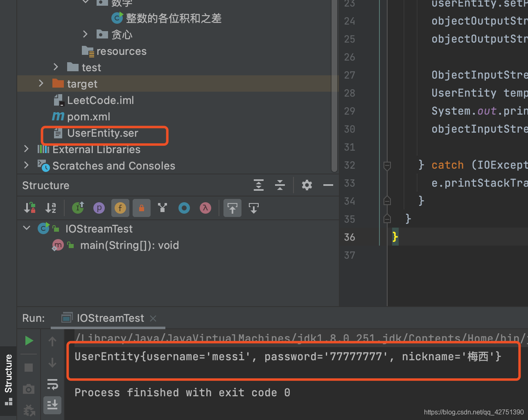The height and width of the screenshot is (420, 528).
Task: Sort structure by visibility
Action: [x=30, y=208]
